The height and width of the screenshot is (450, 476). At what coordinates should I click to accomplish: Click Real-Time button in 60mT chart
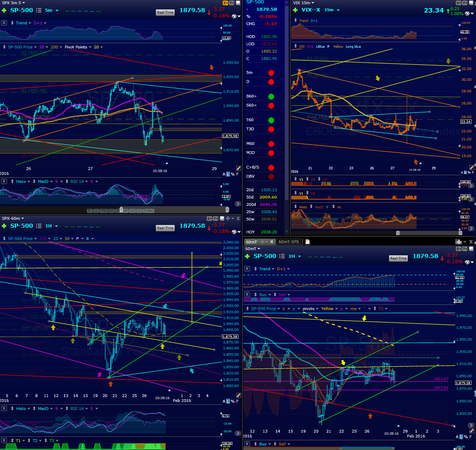(398, 258)
